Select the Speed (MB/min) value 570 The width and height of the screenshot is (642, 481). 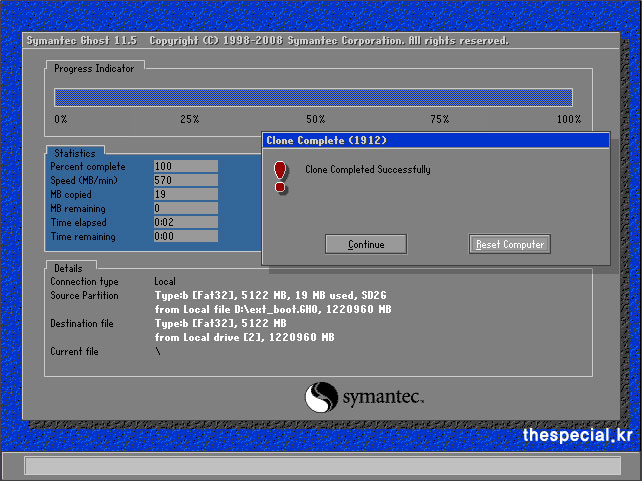tap(186, 180)
